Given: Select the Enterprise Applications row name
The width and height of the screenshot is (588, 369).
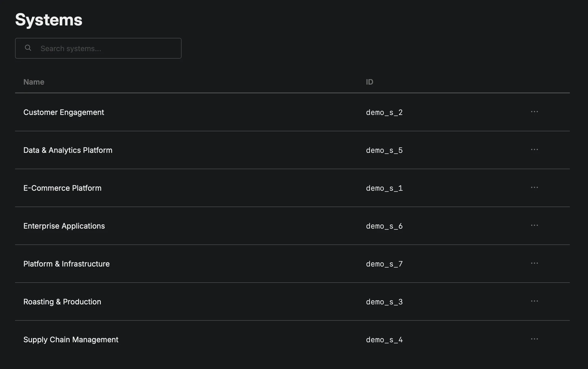Looking at the screenshot, I should (x=64, y=226).
